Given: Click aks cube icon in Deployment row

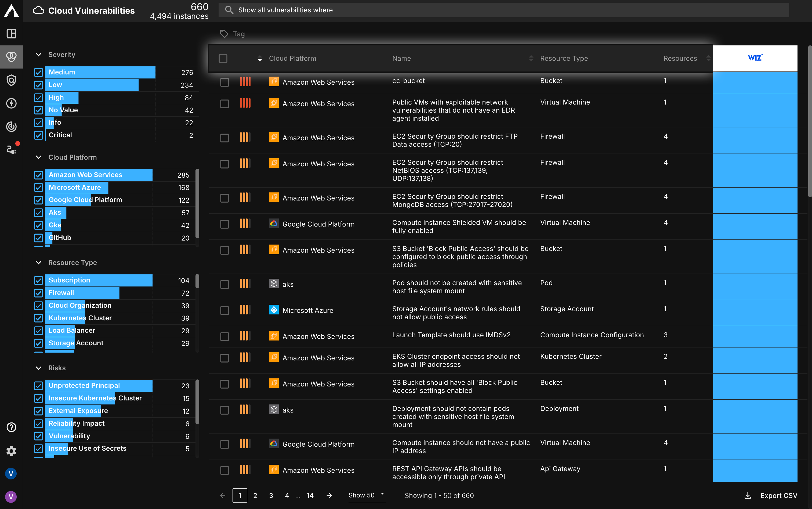Looking at the screenshot, I should tap(274, 410).
